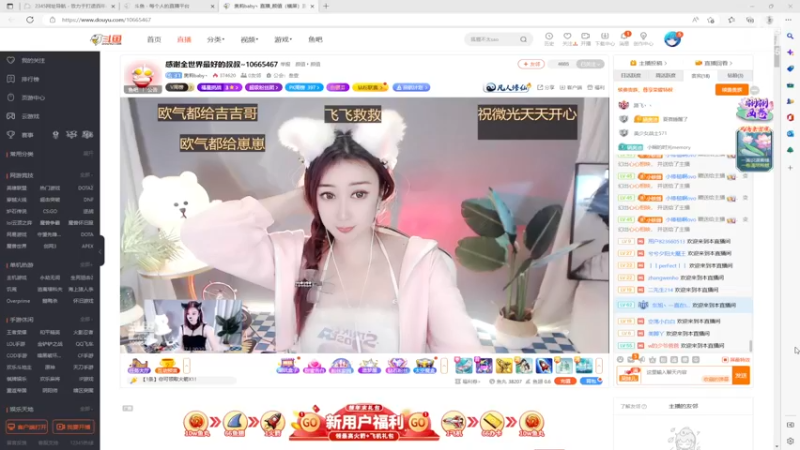This screenshot has width=800, height=450.
Task: Switch to the weekly rank tab in chat
Action: click(665, 76)
